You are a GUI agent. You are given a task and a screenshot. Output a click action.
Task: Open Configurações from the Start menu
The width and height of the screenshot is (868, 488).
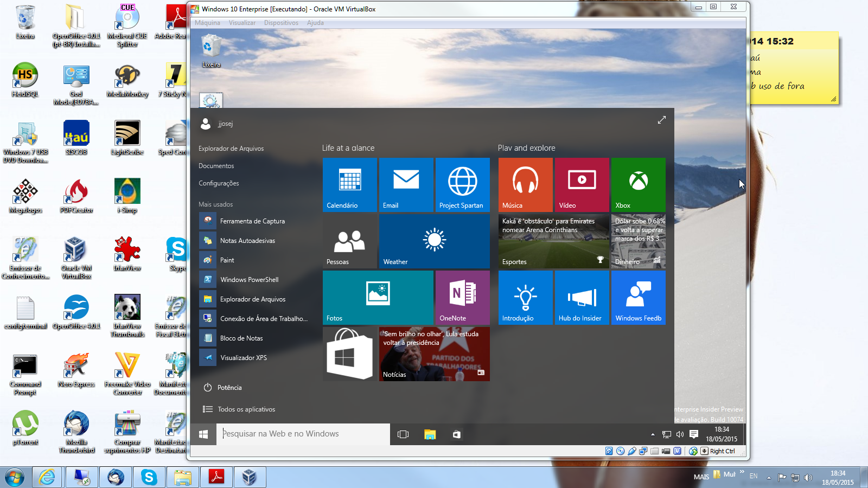(x=219, y=183)
